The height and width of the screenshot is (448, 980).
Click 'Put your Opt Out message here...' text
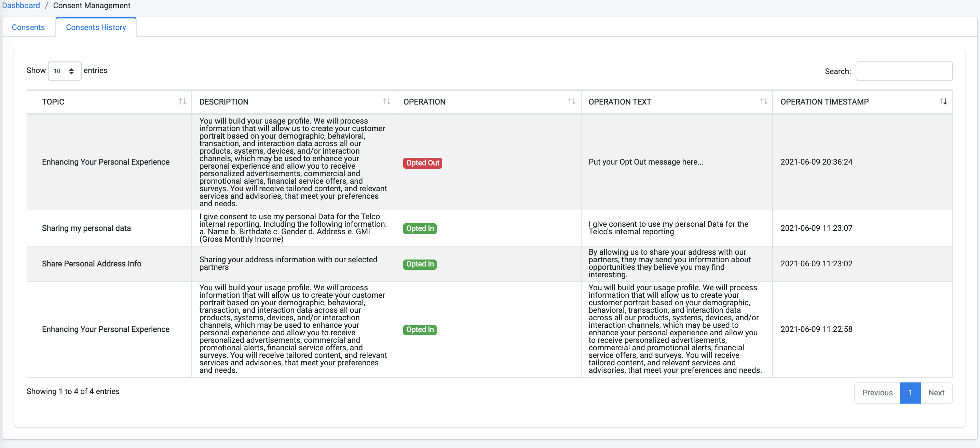(x=645, y=162)
